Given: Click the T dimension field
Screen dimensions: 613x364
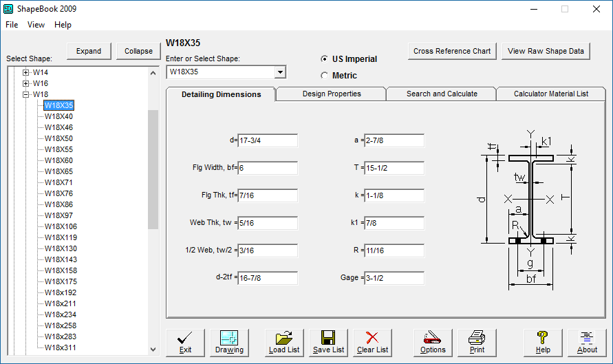Looking at the screenshot, I should (394, 168).
